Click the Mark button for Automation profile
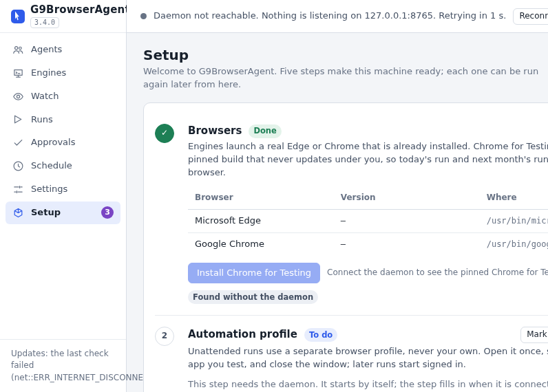The height and width of the screenshot is (392, 548). click(x=534, y=334)
